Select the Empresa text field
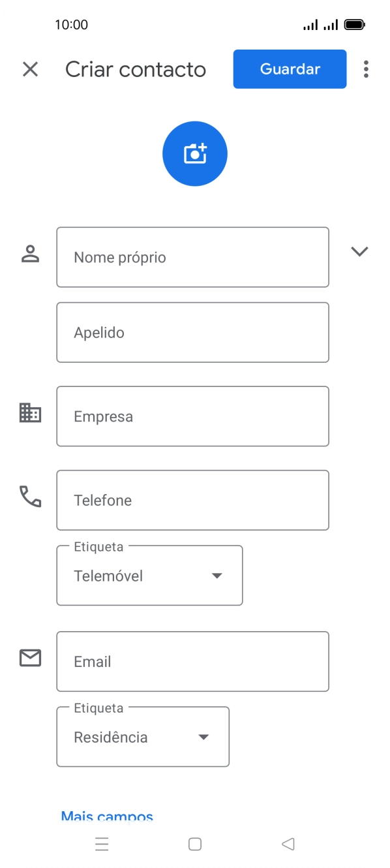The image size is (390, 868). [x=192, y=416]
